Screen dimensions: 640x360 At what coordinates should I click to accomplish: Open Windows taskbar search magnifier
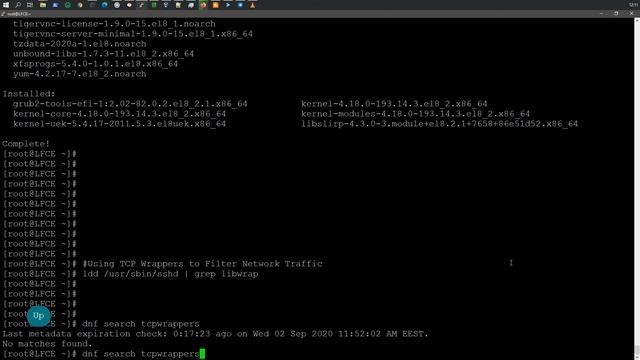tap(18, 5)
